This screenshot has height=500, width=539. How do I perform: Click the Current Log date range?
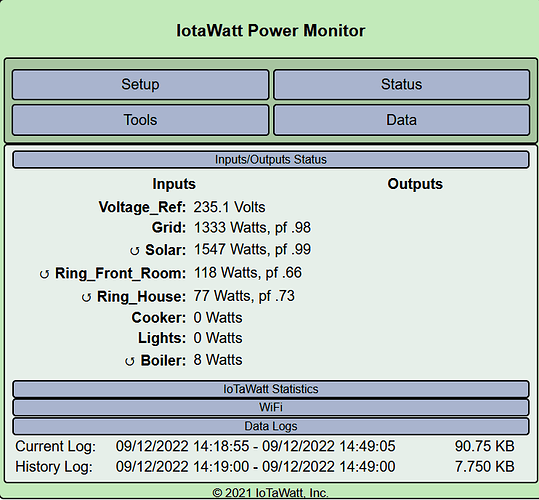point(255,446)
